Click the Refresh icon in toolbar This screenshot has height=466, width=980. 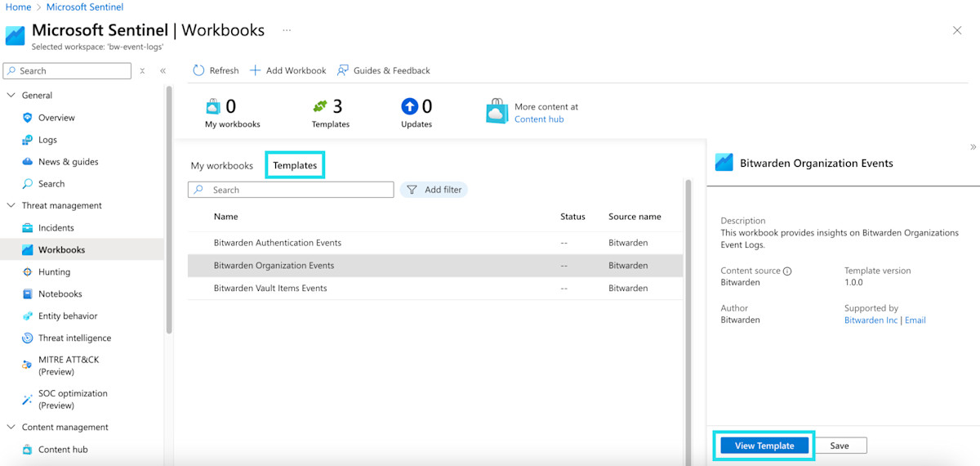point(198,70)
